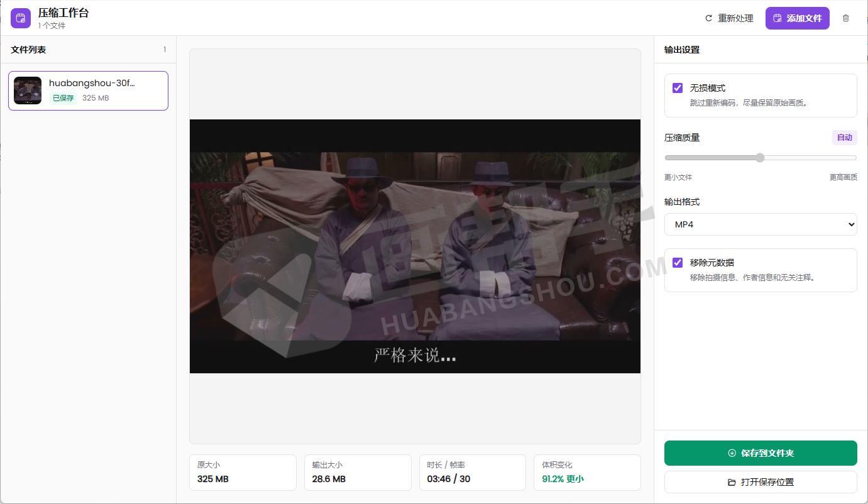Click the 91.2% 更小 size change value
868x504 pixels.
point(563,479)
